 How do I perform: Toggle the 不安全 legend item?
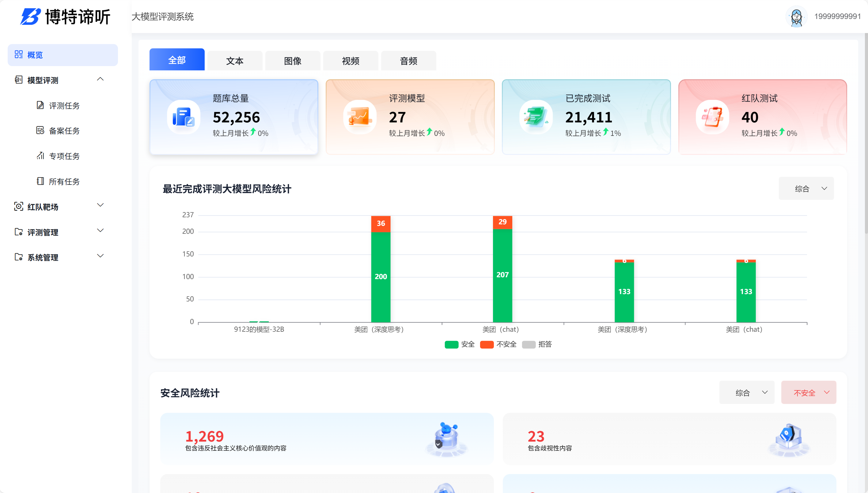(498, 344)
